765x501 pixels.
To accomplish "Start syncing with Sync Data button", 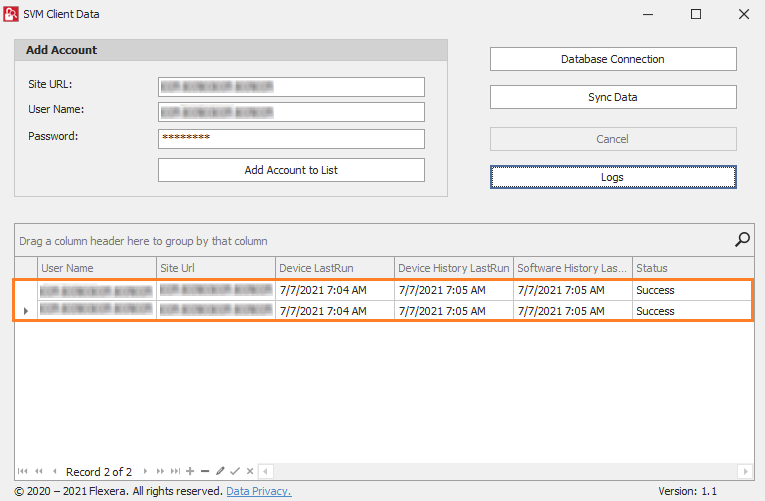I will click(x=613, y=97).
